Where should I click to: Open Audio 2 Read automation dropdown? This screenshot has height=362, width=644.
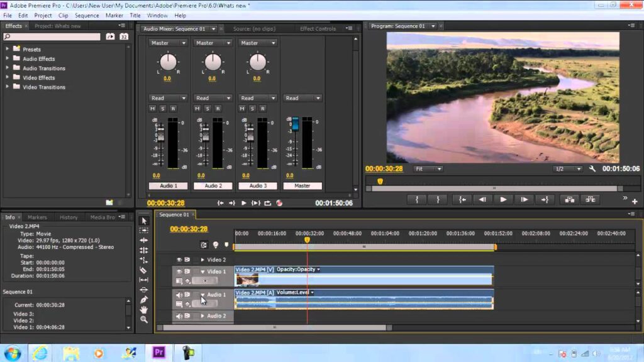[213, 98]
